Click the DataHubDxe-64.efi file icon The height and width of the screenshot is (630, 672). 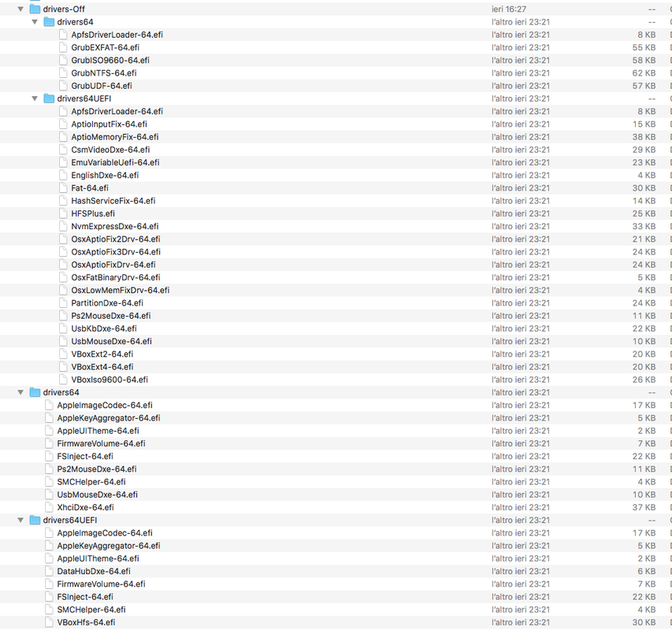50,571
